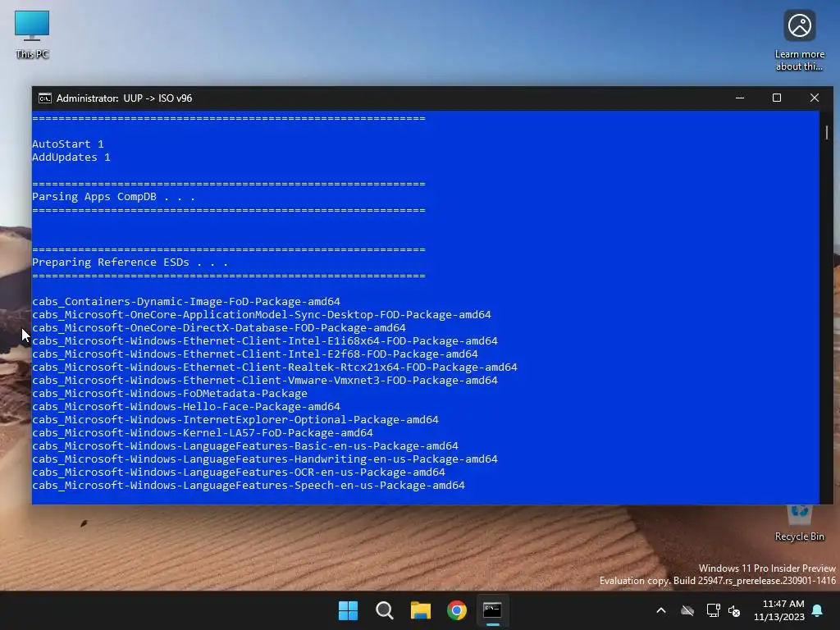Open the Windows Start menu
The height and width of the screenshot is (630, 840).
click(x=348, y=610)
